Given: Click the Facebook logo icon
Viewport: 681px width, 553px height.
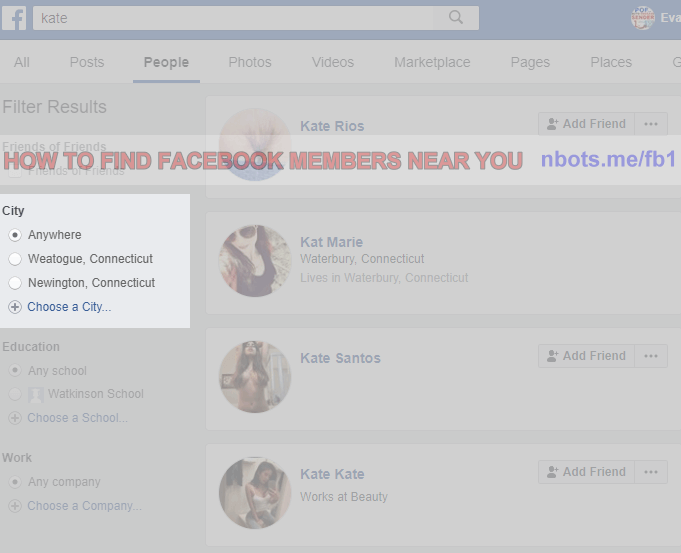Looking at the screenshot, I should pyautogui.click(x=14, y=18).
